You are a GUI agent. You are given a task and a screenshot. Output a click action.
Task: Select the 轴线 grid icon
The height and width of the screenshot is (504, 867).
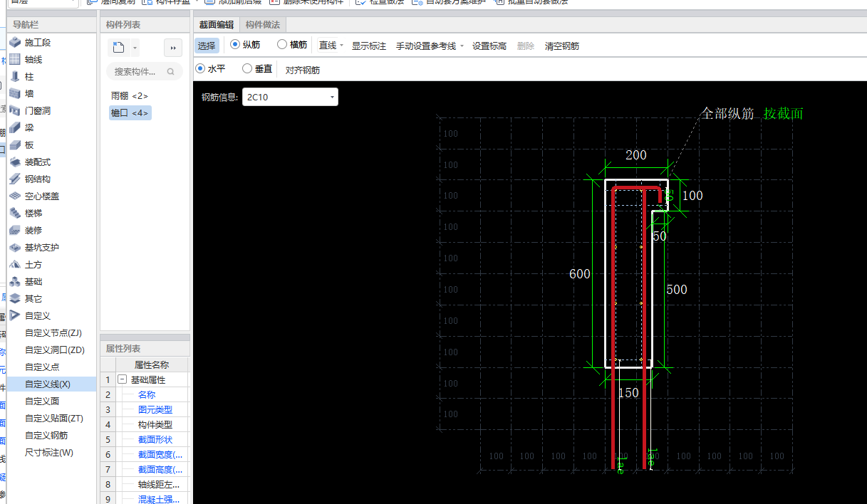(15, 60)
